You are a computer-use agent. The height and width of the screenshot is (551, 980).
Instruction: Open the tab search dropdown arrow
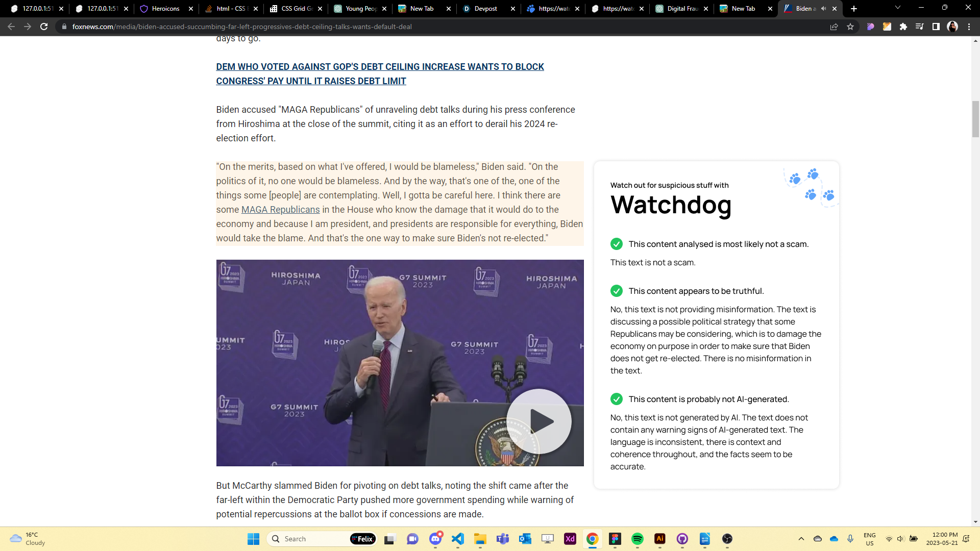tap(897, 8)
